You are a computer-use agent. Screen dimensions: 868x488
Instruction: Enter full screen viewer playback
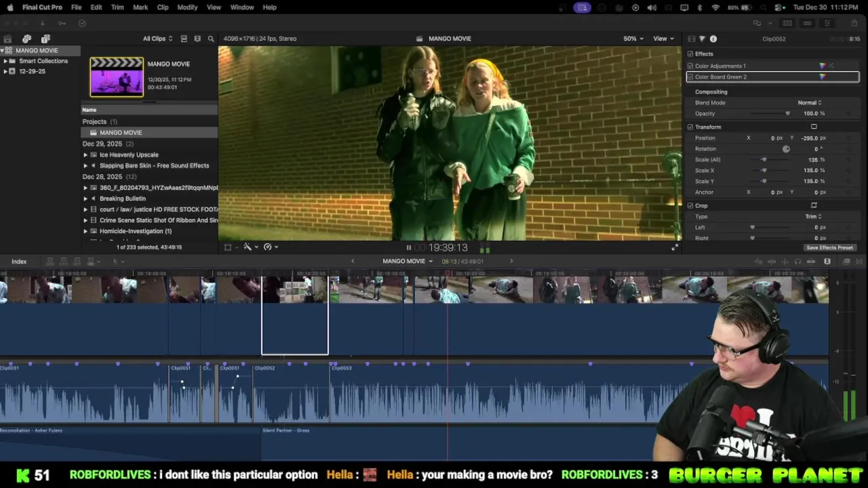(x=675, y=247)
